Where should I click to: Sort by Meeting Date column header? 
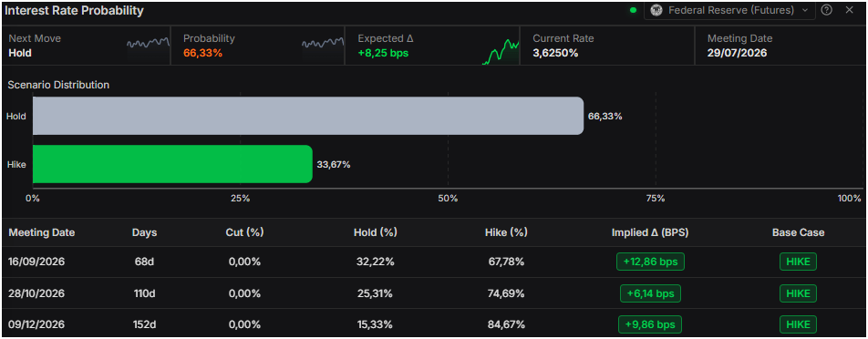click(42, 232)
